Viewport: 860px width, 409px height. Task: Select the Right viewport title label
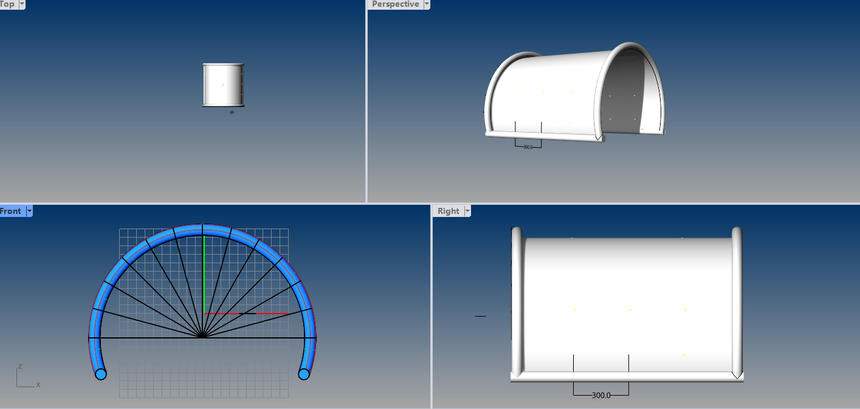pos(448,211)
